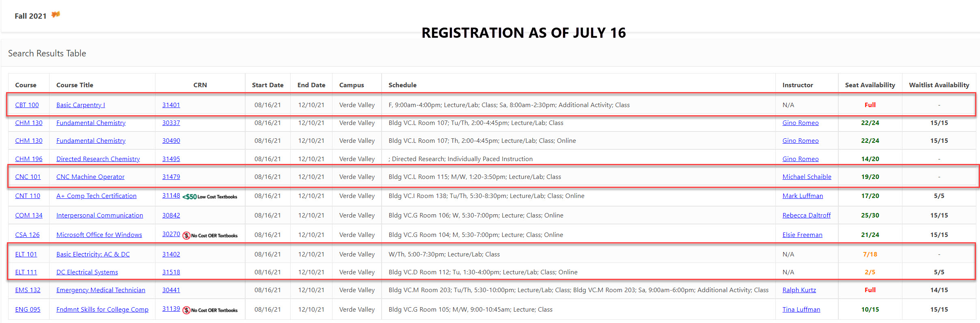Click instructor Elsie Freeman link
The image size is (980, 323).
pos(802,235)
